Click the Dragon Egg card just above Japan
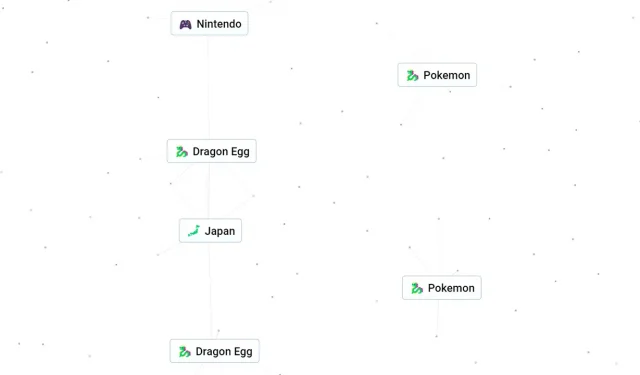 [211, 151]
